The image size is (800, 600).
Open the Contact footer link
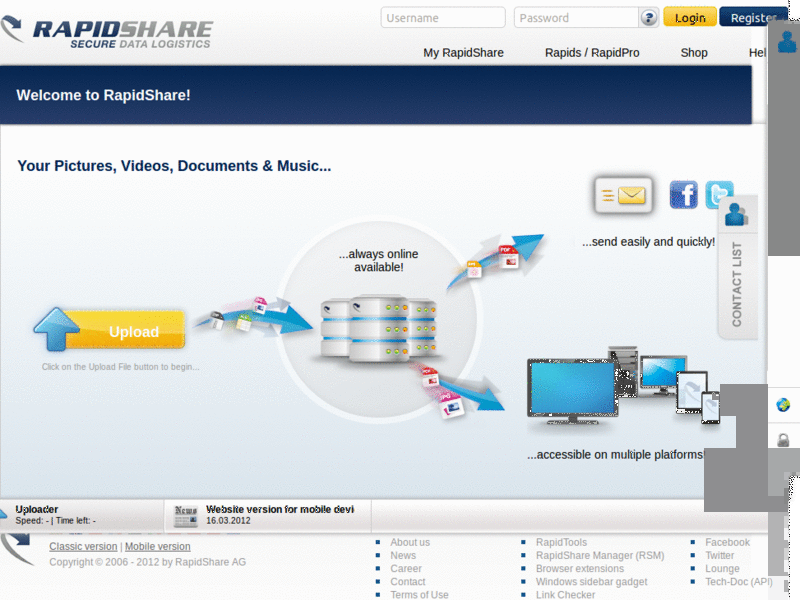click(408, 582)
